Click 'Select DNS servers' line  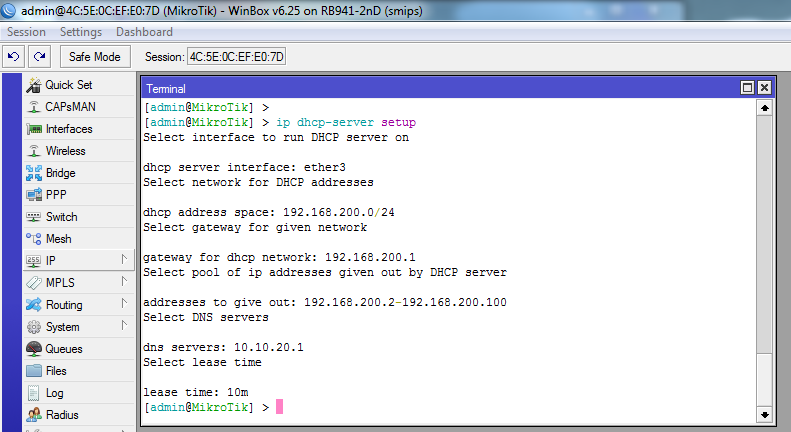click(206, 317)
